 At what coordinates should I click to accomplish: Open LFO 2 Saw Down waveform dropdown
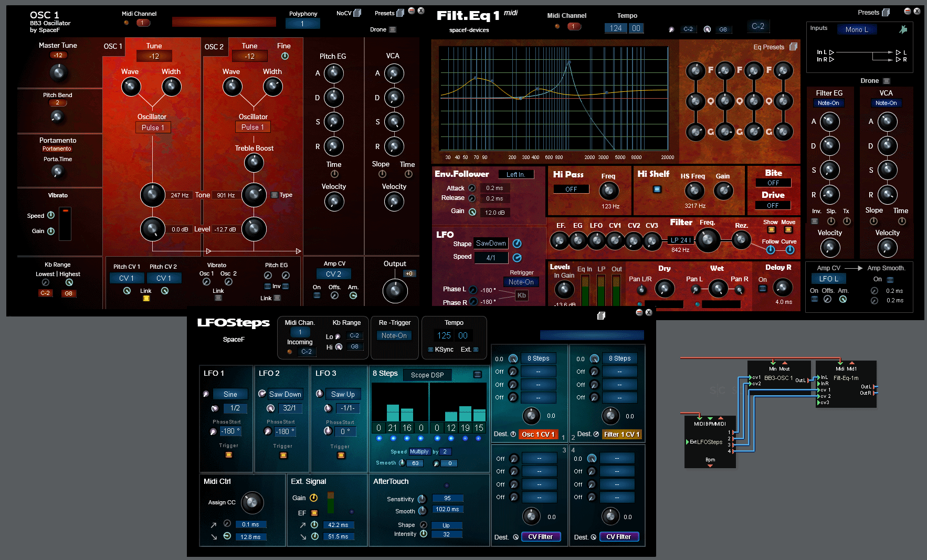pyautogui.click(x=285, y=394)
